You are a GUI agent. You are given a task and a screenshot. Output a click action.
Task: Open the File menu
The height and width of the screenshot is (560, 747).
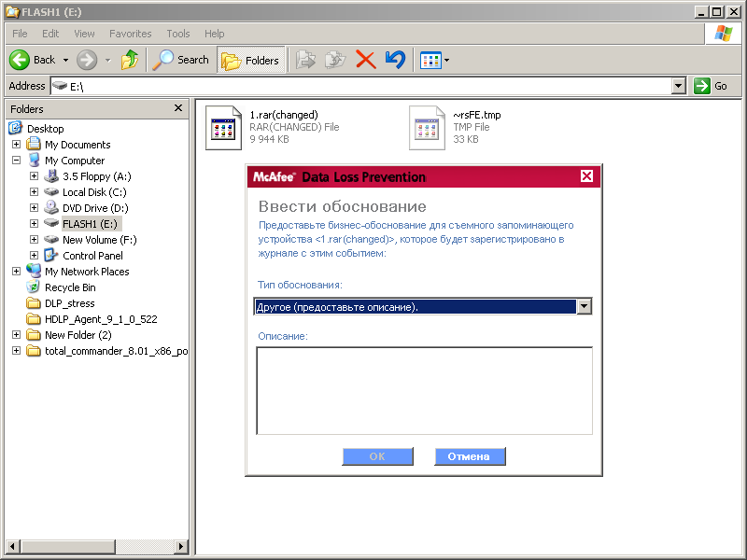(x=20, y=34)
